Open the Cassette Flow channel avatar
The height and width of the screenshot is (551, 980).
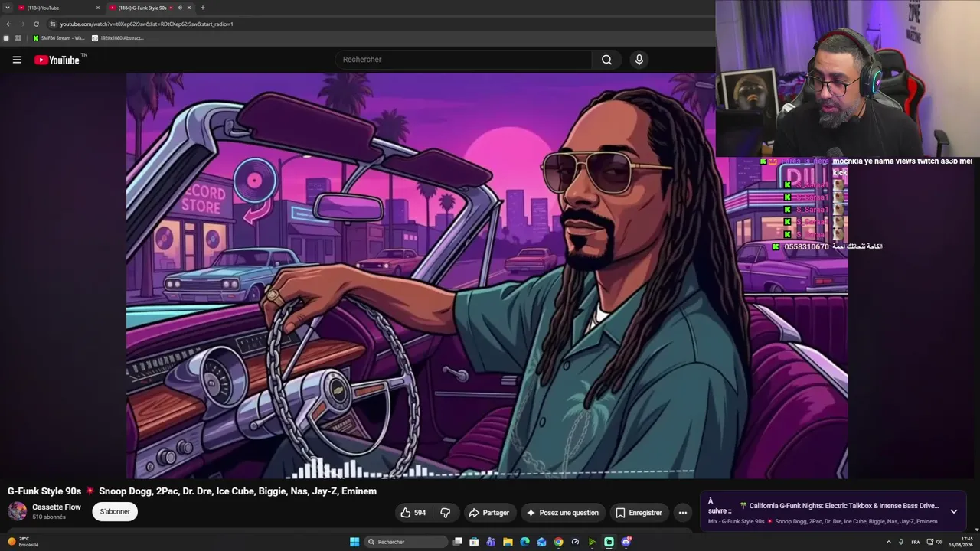click(17, 511)
